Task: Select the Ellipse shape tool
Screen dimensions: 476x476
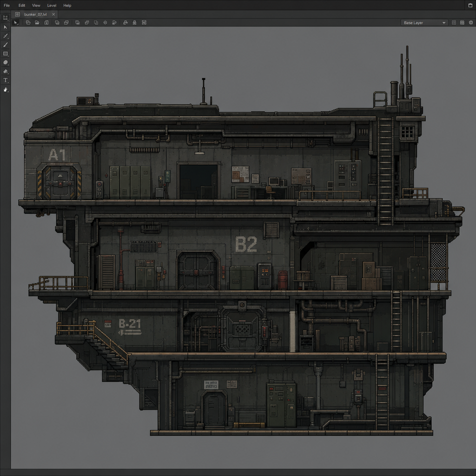Action: click(x=5, y=63)
